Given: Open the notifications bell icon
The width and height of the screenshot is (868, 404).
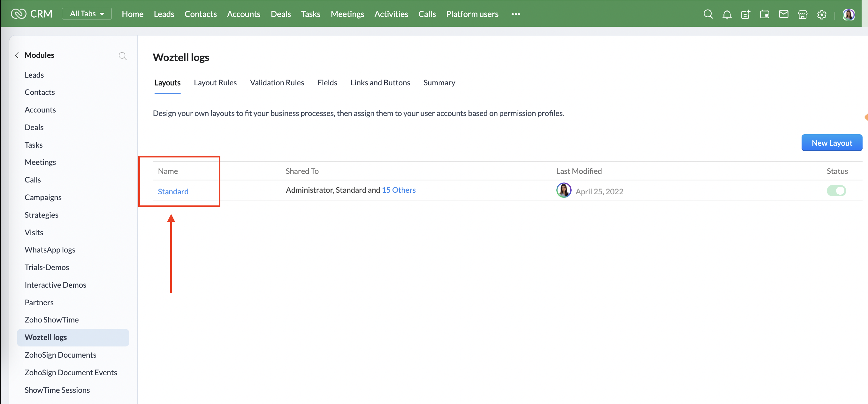Looking at the screenshot, I should click(x=727, y=14).
